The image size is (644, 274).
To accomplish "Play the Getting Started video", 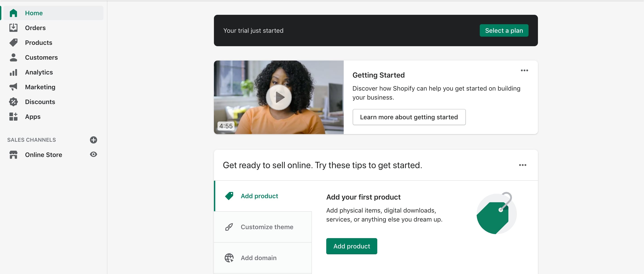I will pyautogui.click(x=279, y=98).
